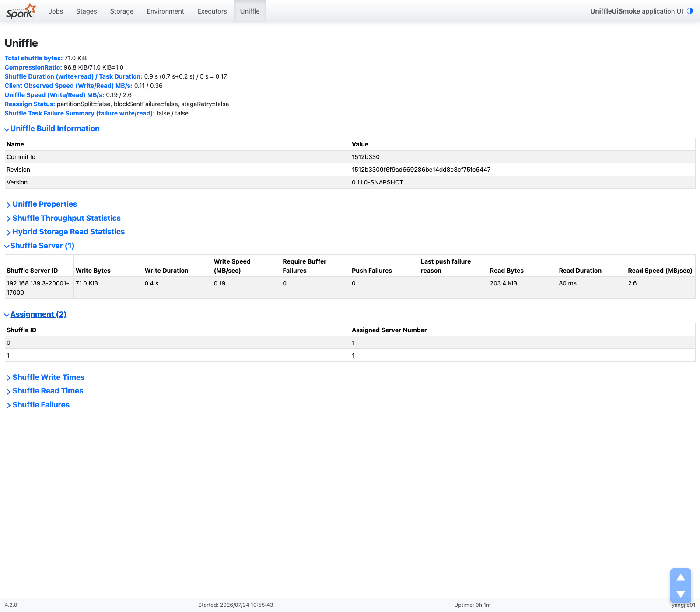Collapse the Shuffle Server (1) section
The width and height of the screenshot is (700, 612).
click(39, 246)
